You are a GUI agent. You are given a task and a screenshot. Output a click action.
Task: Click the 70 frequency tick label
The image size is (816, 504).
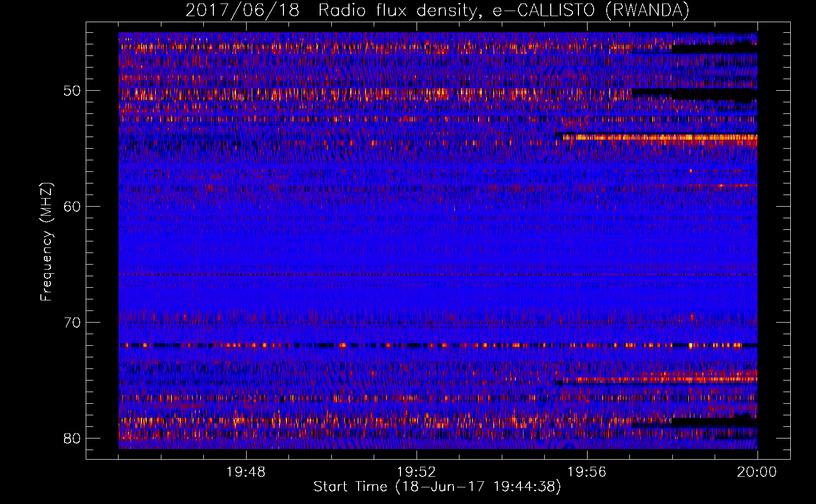coord(72,323)
